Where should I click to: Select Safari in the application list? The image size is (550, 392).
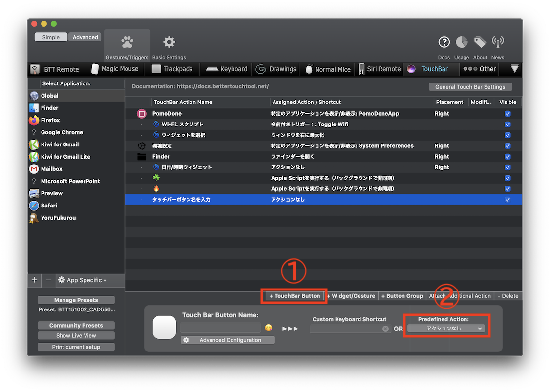pyautogui.click(x=49, y=206)
